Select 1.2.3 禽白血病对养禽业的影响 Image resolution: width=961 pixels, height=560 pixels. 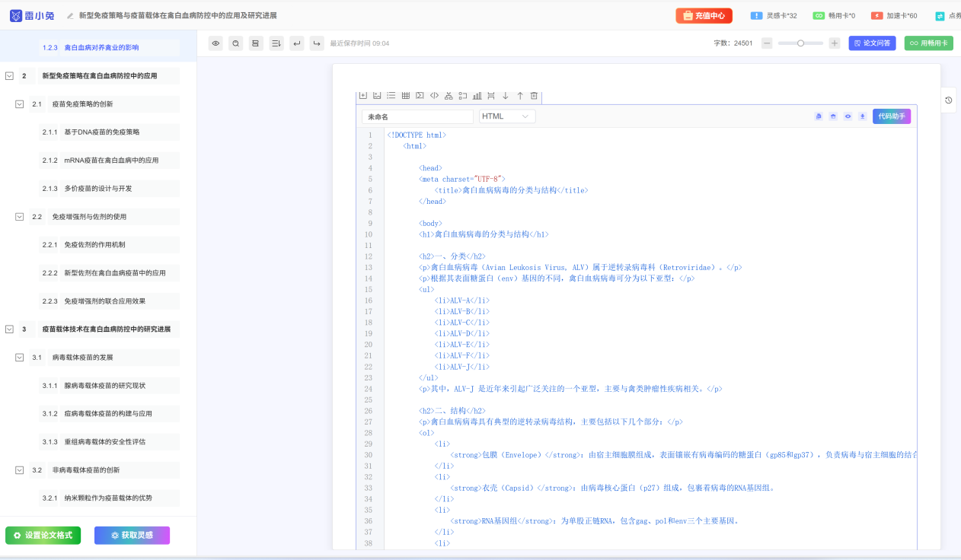coord(109,48)
